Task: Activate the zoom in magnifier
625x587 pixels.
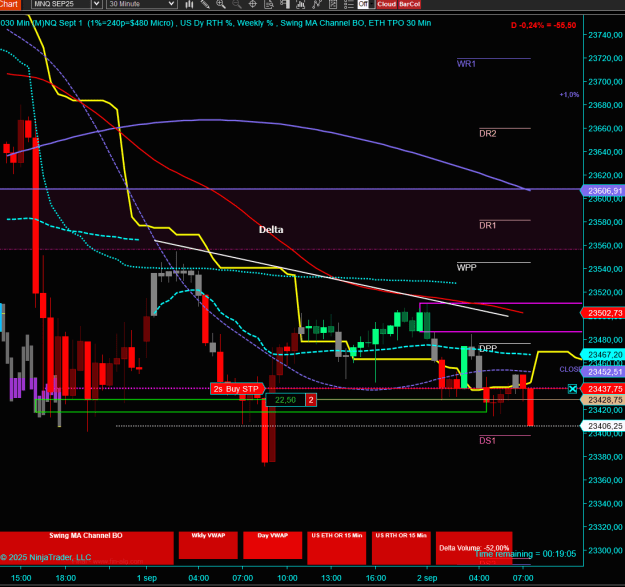Action: pos(220,4)
